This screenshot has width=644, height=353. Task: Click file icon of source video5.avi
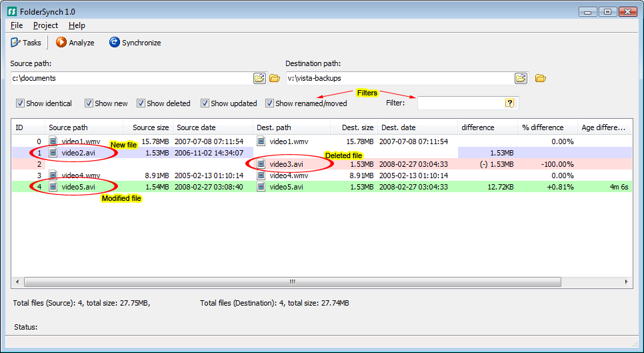(53, 187)
